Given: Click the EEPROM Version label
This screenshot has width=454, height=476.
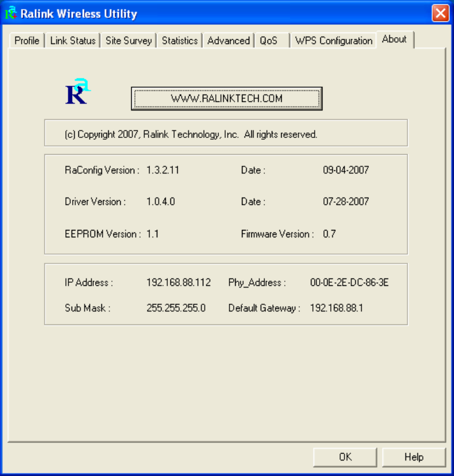Looking at the screenshot, I should click(103, 234).
